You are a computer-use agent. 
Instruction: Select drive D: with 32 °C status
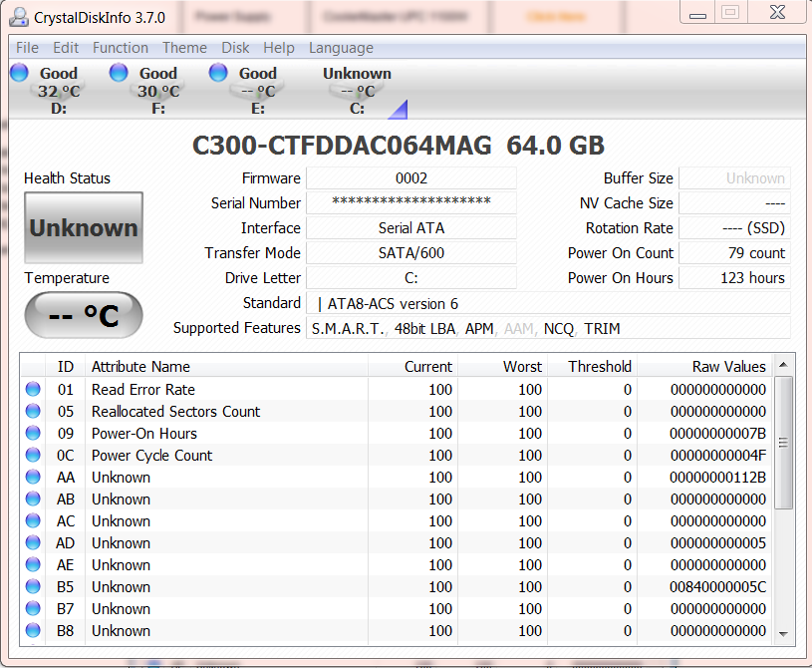coord(59,91)
